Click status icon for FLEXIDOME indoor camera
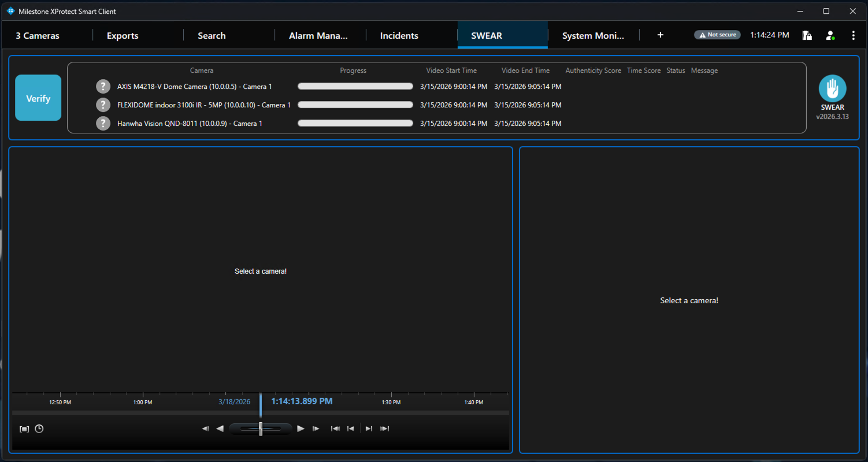This screenshot has width=868, height=462. pos(103,105)
